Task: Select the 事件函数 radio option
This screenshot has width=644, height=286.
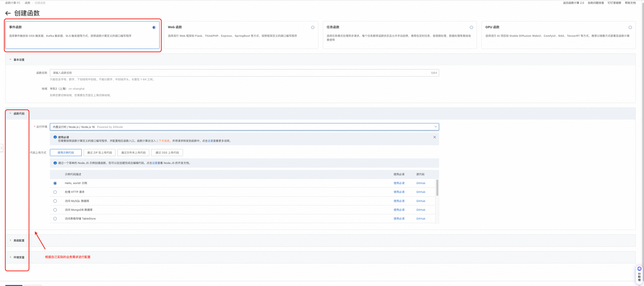Action: coord(154,27)
